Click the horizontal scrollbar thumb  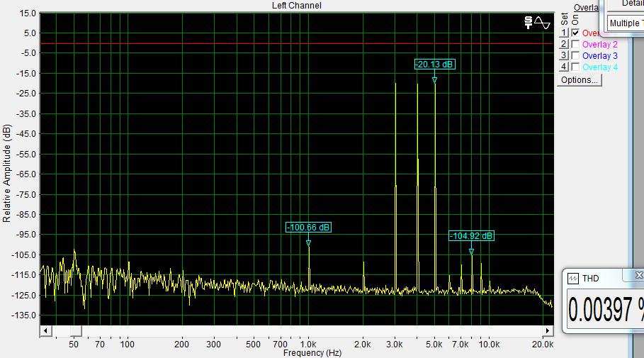[76, 330]
